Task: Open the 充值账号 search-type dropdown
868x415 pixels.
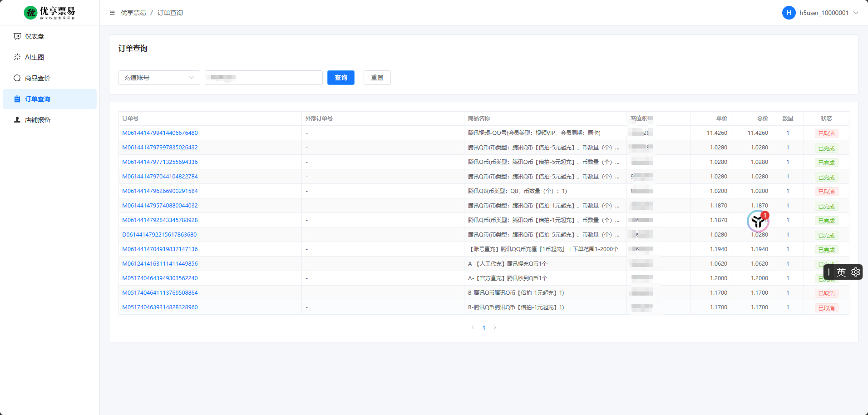Action: (159, 78)
